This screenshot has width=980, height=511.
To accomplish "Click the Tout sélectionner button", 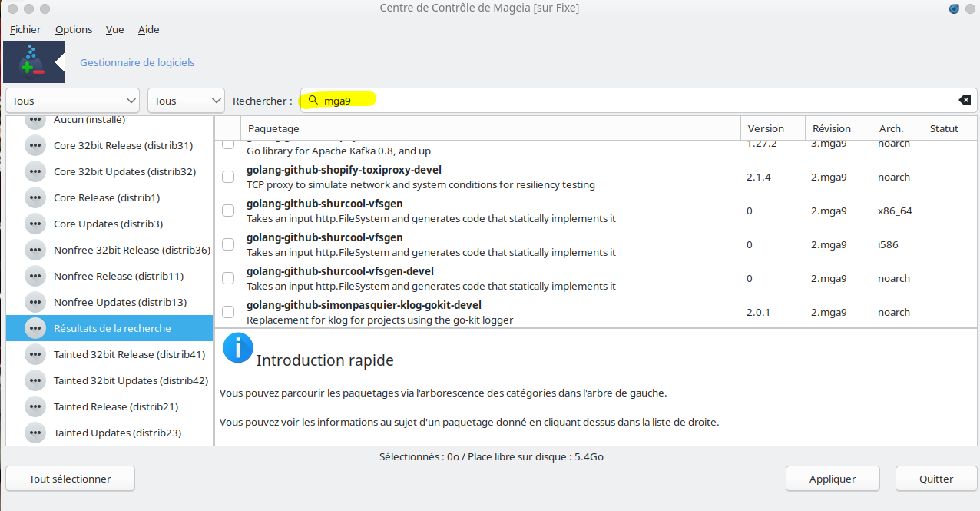I will 70,479.
